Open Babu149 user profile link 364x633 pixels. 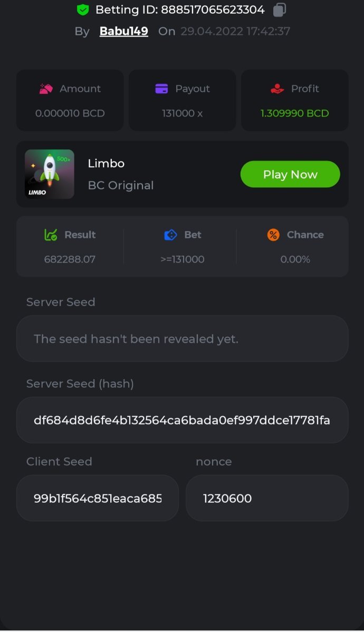[123, 31]
